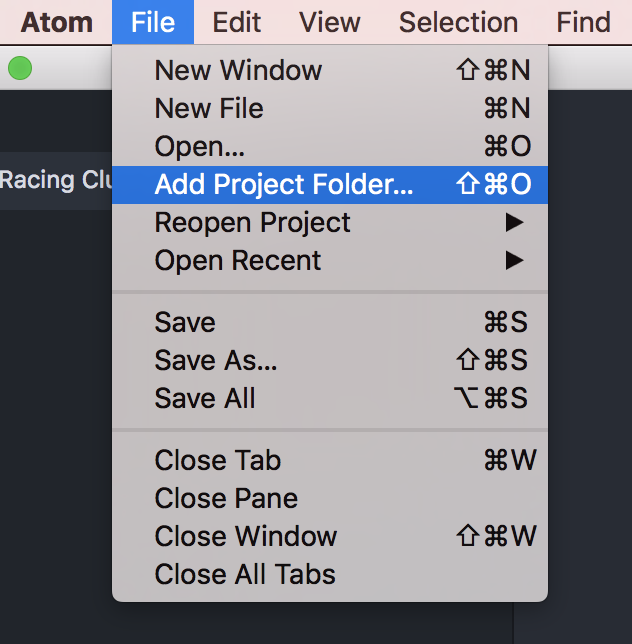The width and height of the screenshot is (632, 644).
Task: Click Save in the File menu
Action: [x=185, y=322]
